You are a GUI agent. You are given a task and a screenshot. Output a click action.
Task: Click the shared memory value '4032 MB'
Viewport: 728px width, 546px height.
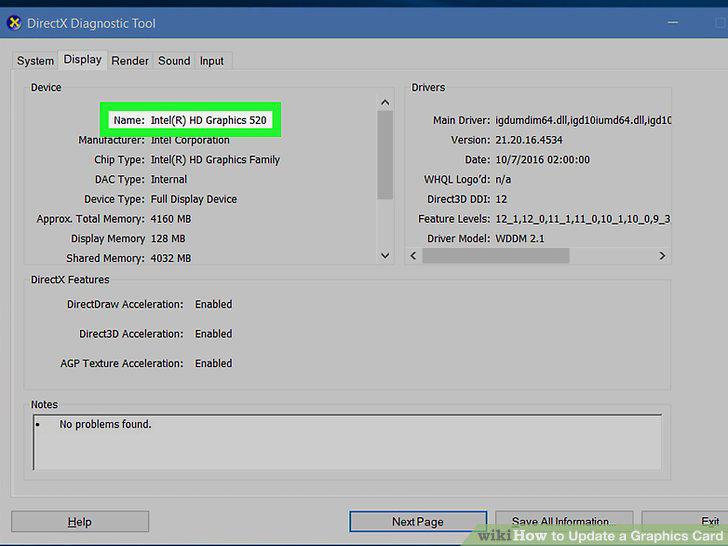point(171,259)
